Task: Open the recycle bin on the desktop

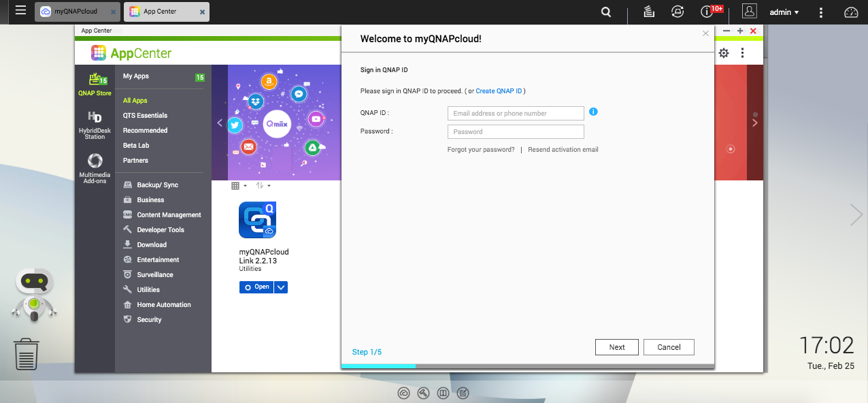Action: click(26, 354)
